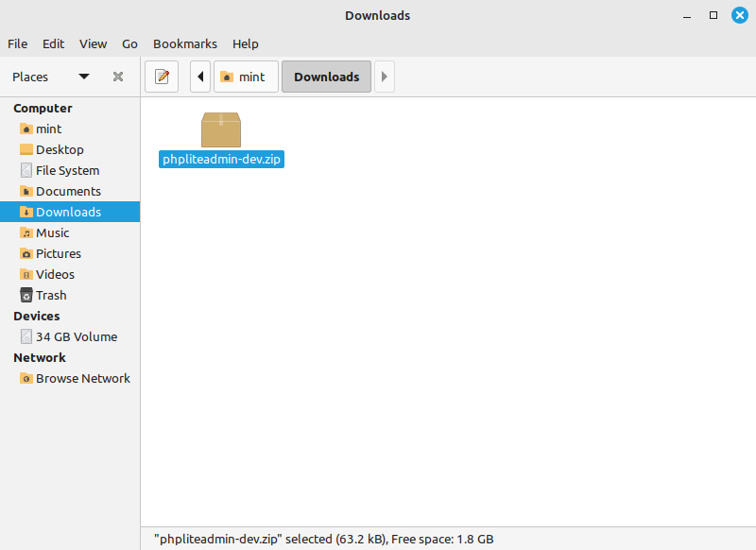Viewport: 756px width, 550px height.
Task: Click the Trash bin icon in sidebar
Action: [26, 295]
